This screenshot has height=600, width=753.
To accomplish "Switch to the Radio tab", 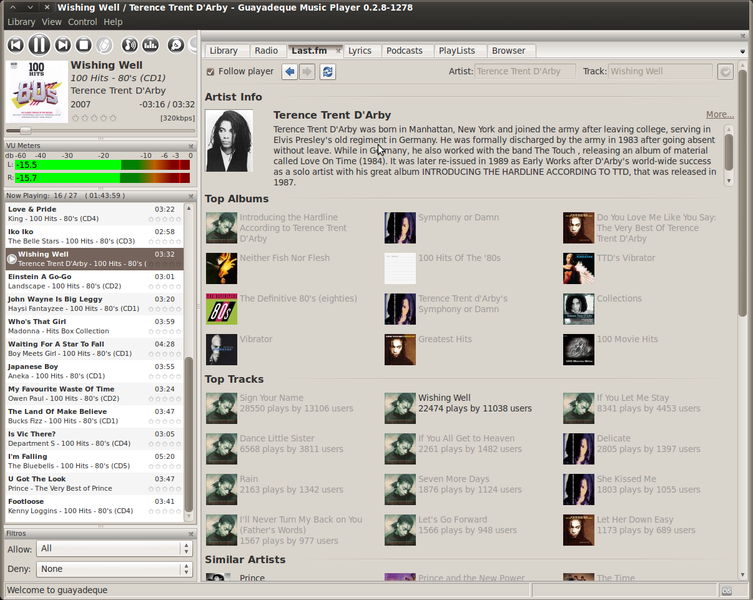I will coord(266,50).
